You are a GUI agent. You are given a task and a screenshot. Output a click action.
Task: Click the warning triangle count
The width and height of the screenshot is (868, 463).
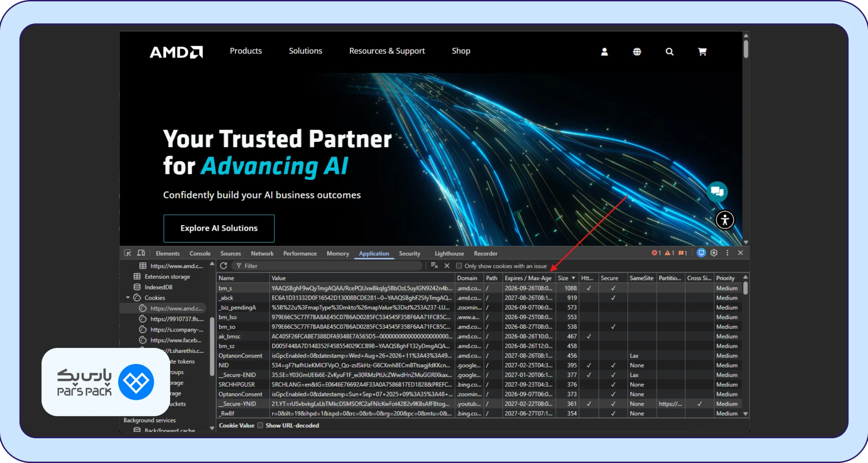tap(669, 253)
